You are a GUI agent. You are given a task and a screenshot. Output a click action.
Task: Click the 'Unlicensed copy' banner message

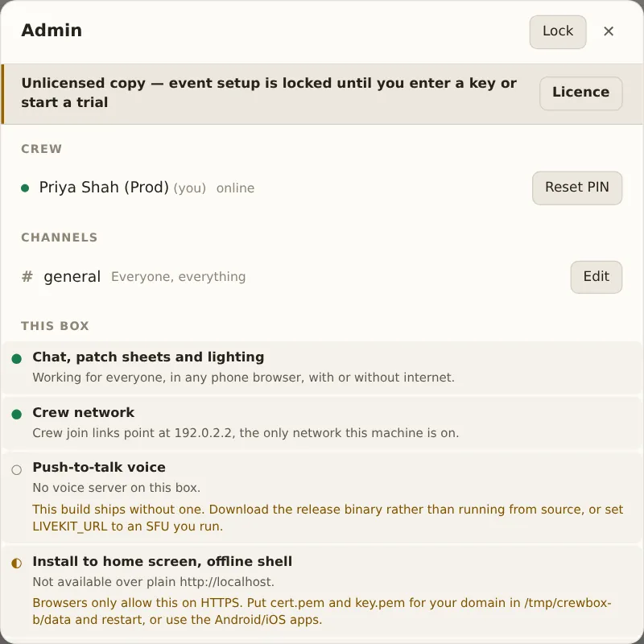pyautogui.click(x=269, y=93)
